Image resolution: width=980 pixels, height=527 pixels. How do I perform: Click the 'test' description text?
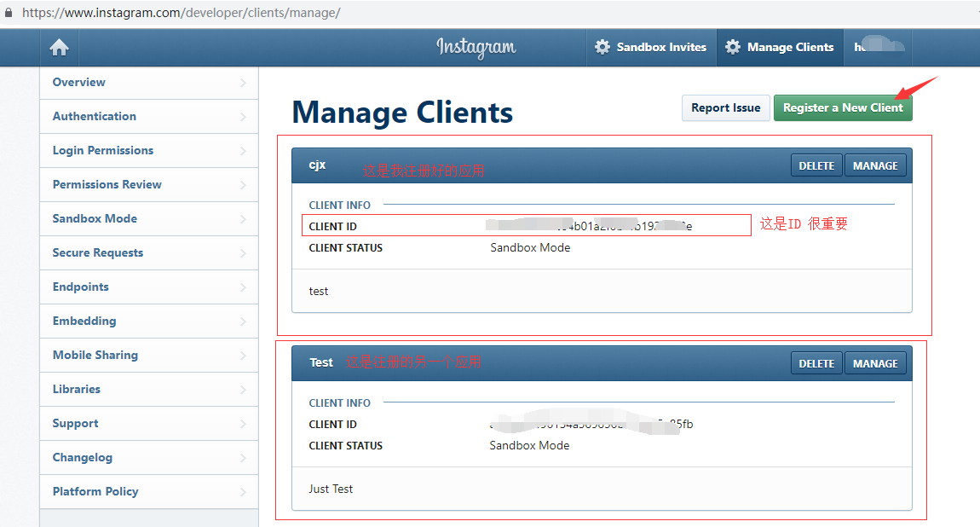coord(318,292)
